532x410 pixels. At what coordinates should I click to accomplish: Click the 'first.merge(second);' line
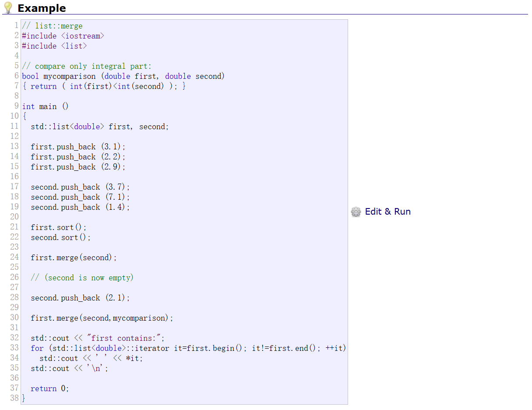coord(74,258)
